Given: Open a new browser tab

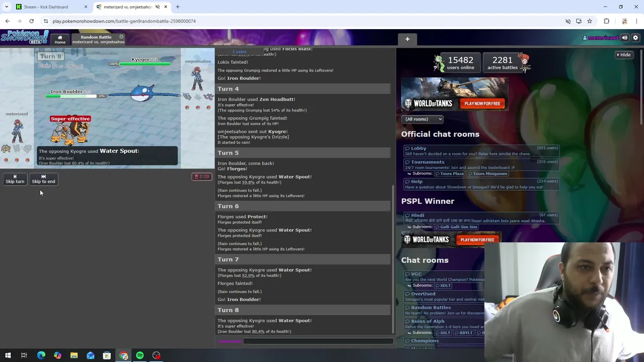Looking at the screenshot, I should click(178, 7).
